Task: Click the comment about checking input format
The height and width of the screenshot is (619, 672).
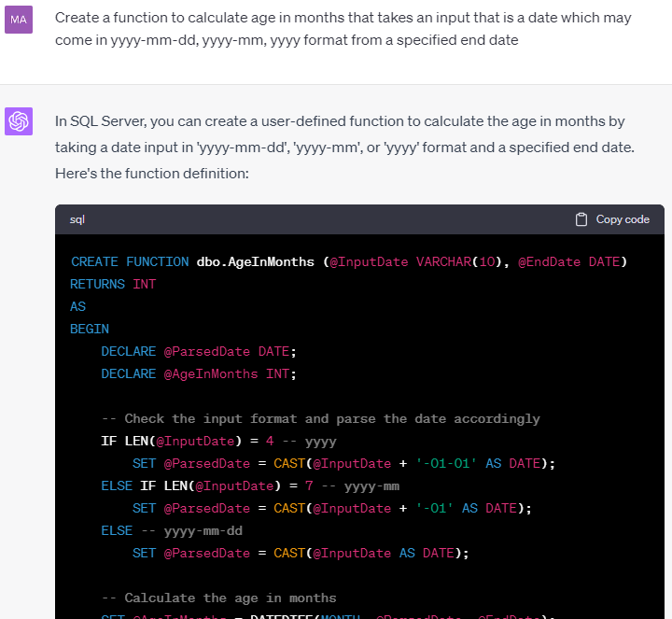Action: 320,419
